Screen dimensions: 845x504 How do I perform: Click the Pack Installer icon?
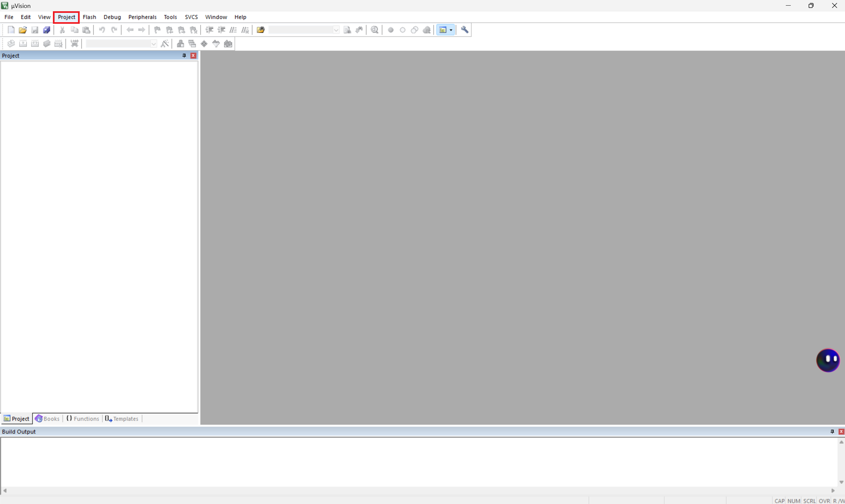(x=228, y=44)
